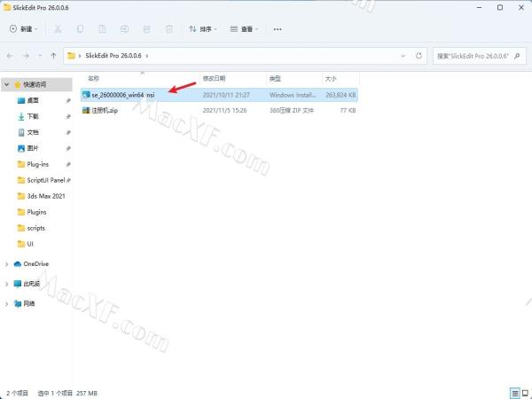Open the three-dot more options menu

pyautogui.click(x=278, y=28)
